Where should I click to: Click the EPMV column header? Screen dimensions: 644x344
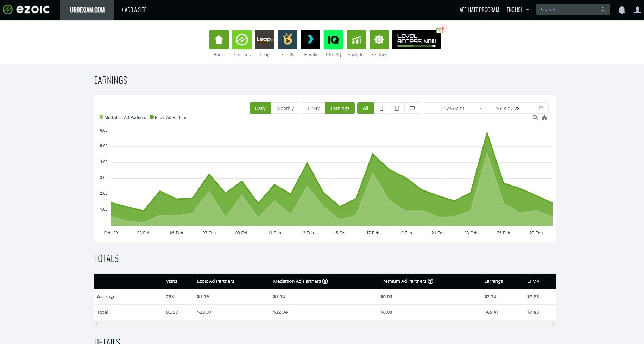pyautogui.click(x=533, y=281)
